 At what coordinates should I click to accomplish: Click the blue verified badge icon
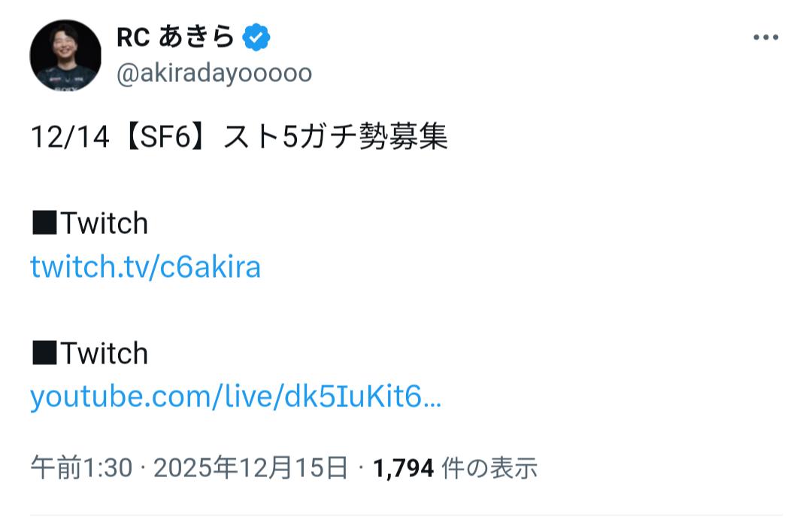[257, 37]
